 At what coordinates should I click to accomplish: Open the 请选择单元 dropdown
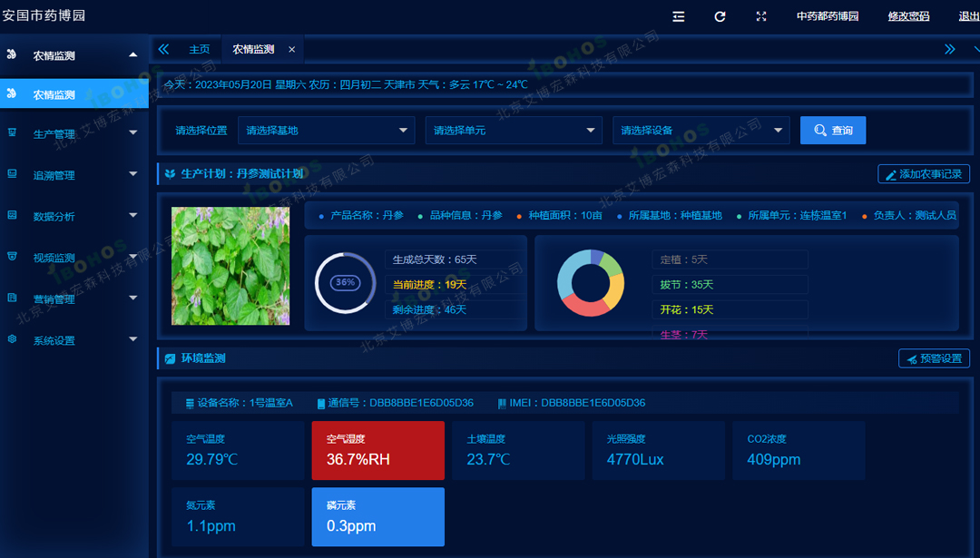(514, 131)
